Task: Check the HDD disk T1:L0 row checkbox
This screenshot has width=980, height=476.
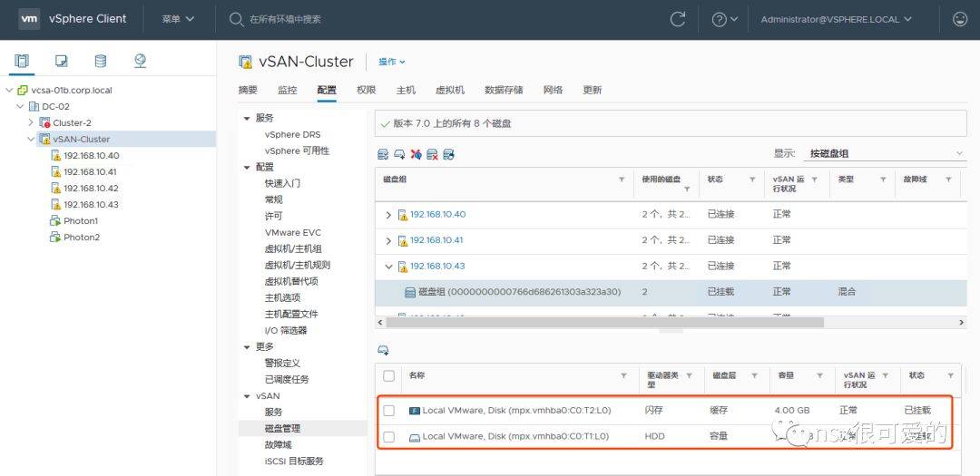Action: click(x=389, y=437)
